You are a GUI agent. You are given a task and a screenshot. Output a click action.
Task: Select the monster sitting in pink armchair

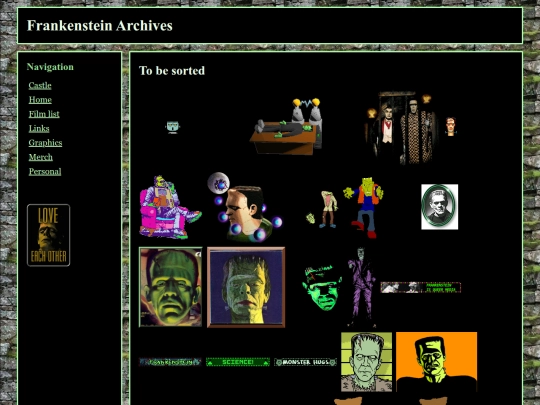click(170, 207)
